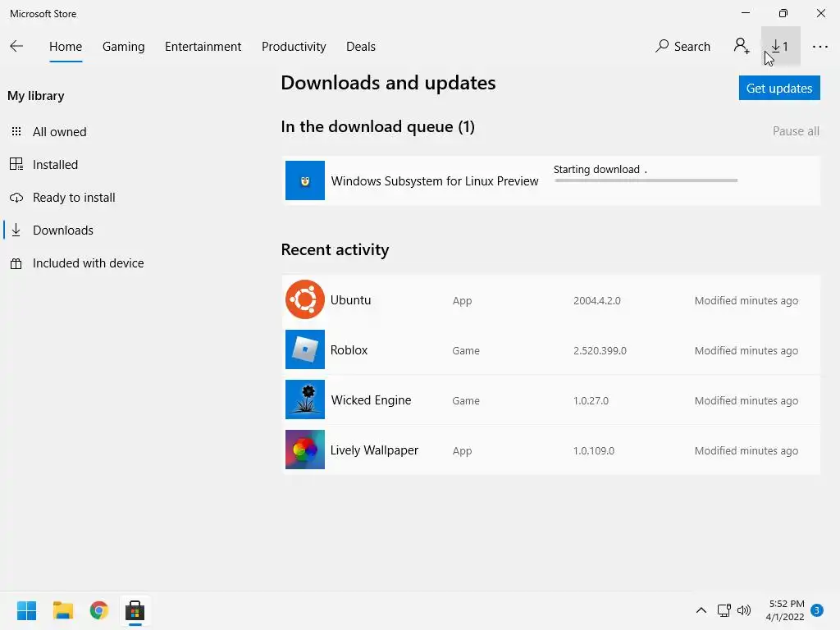This screenshot has height=630, width=840.
Task: Switch to the Gaming tab
Action: 123,47
